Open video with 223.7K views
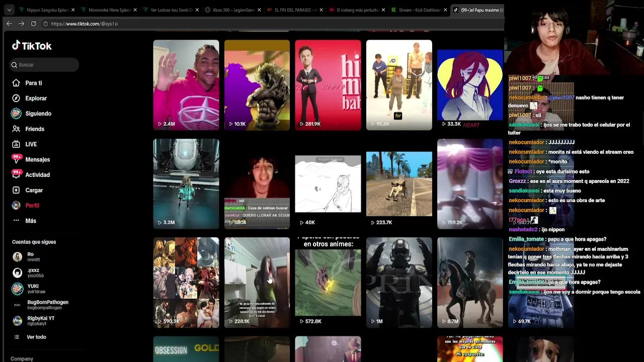The width and height of the screenshot is (644, 362). point(399,184)
